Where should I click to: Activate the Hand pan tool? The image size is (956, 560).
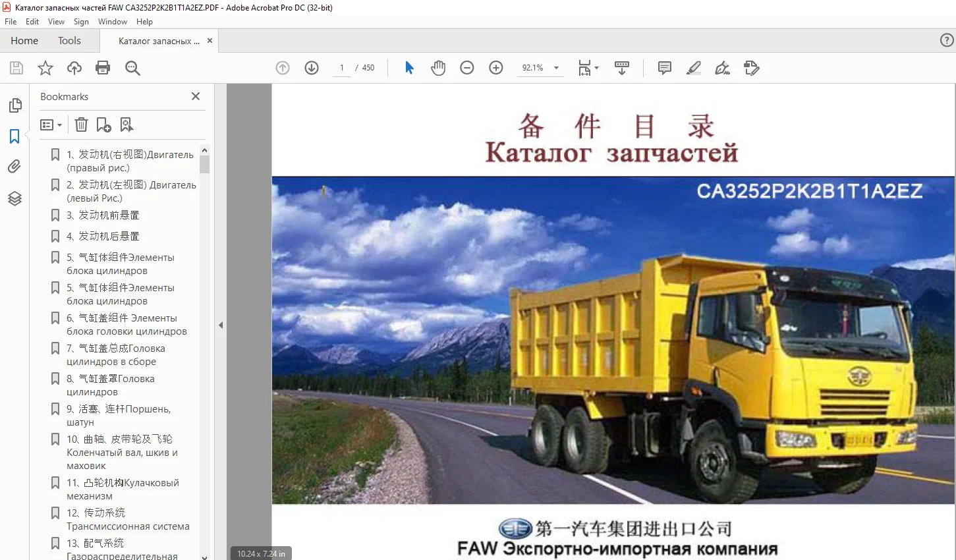[x=438, y=68]
